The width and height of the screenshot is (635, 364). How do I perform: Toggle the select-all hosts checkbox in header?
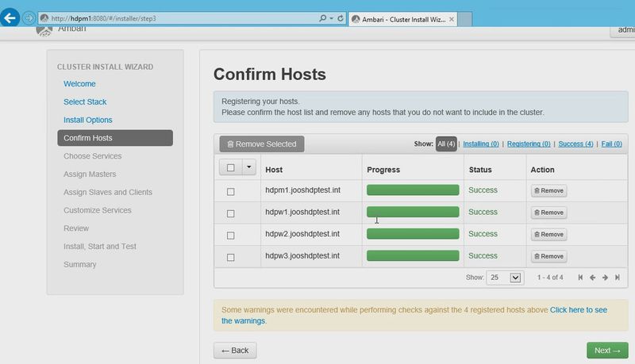click(x=231, y=167)
